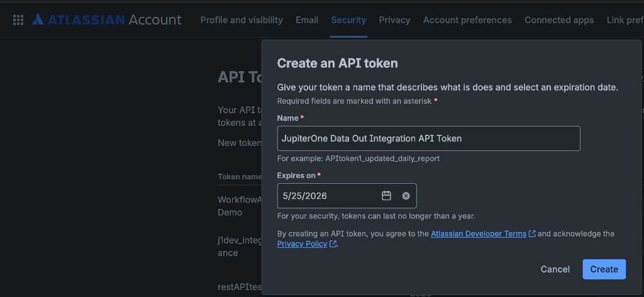Image resolution: width=644 pixels, height=297 pixels.
Task: Cancel the API token dialog
Action: 555,269
